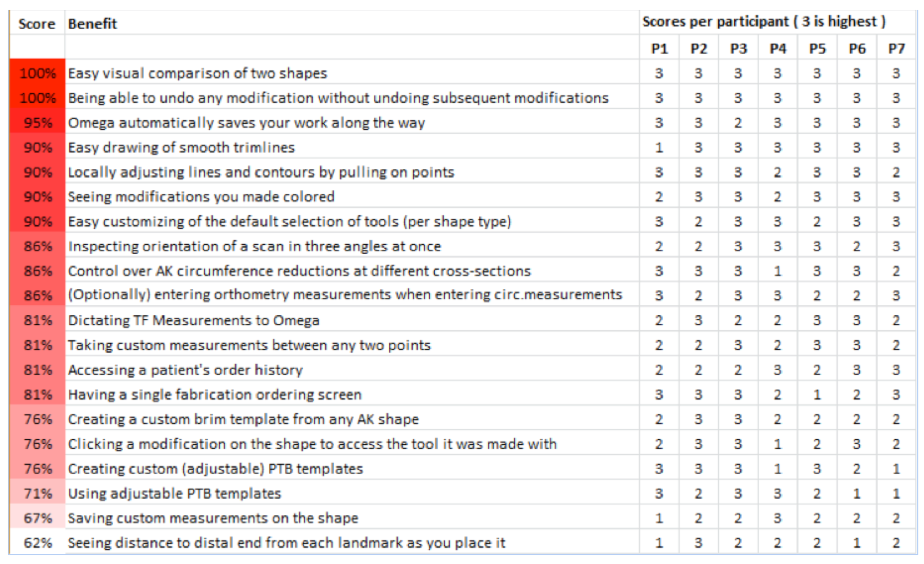
Task: Click the P7 column header
Action: coord(896,49)
